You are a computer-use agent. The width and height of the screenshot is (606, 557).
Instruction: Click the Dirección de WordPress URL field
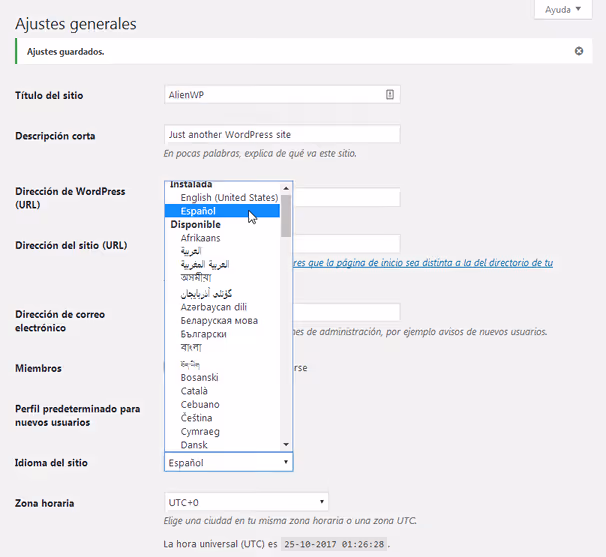tap(346, 198)
